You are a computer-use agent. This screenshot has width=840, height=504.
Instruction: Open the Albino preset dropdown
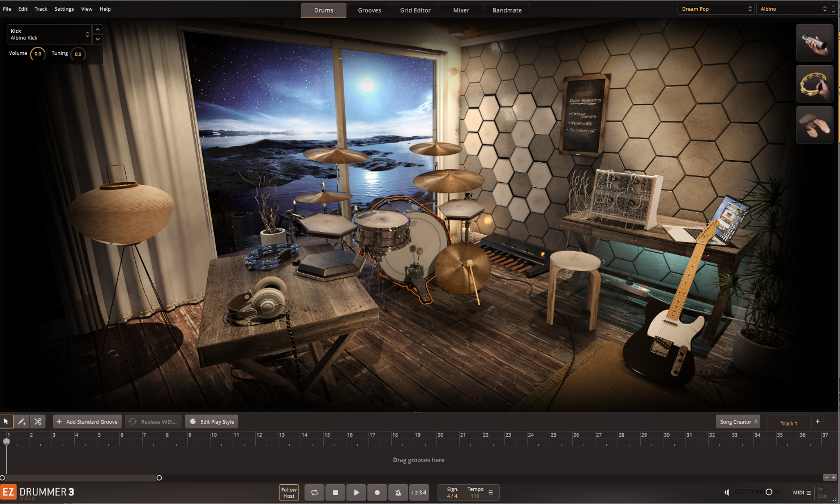792,9
